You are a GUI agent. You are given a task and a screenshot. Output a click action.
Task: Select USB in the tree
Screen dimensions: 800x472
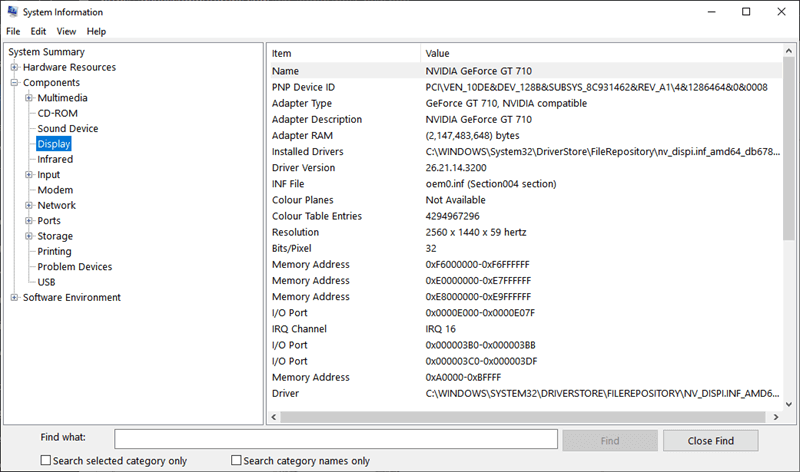point(46,282)
